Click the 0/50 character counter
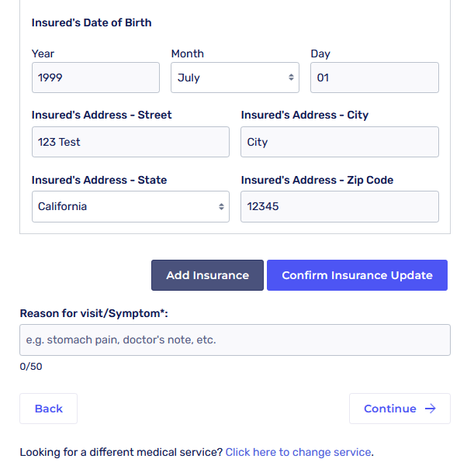 coord(31,367)
